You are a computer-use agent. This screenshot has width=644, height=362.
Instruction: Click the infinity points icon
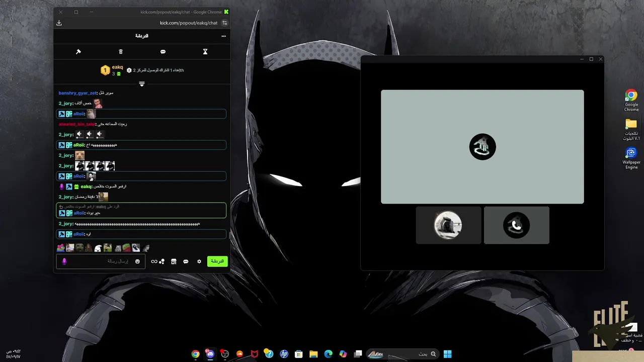pyautogui.click(x=154, y=261)
